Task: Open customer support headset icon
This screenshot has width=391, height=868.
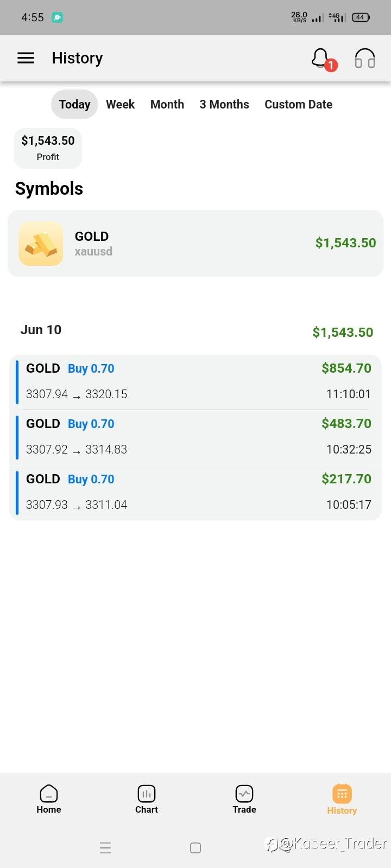Action: (364, 58)
